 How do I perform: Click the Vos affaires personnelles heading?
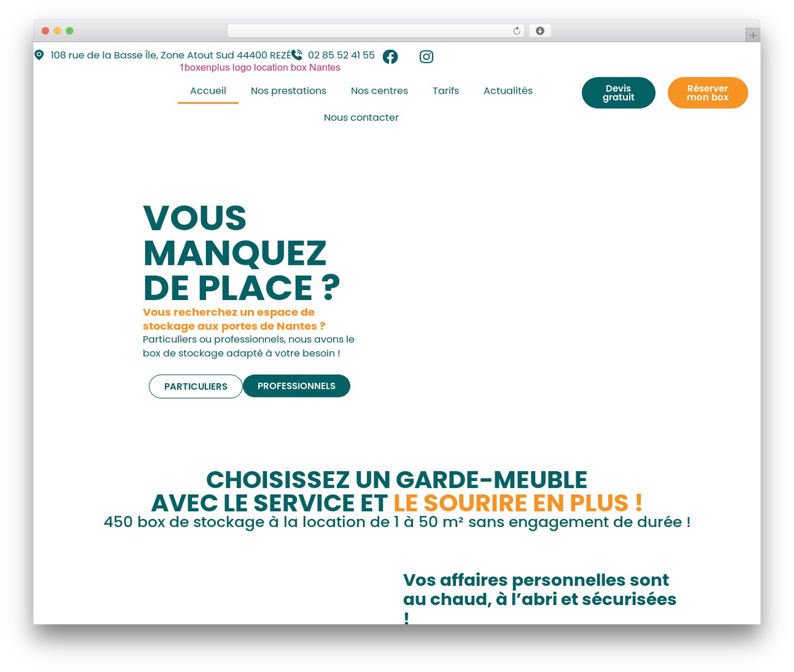[540, 599]
